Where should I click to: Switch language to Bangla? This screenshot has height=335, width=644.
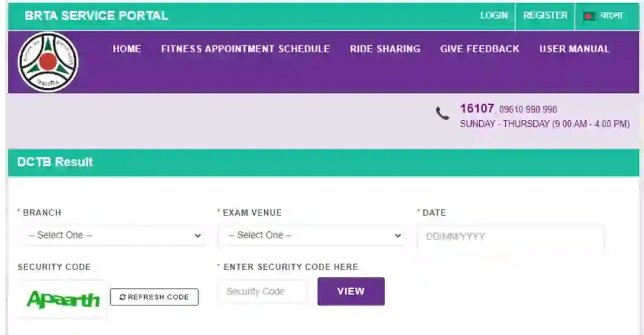click(611, 16)
